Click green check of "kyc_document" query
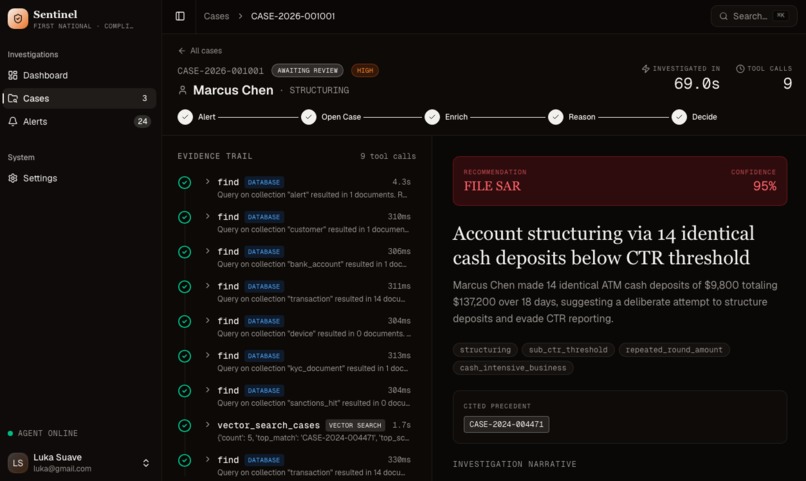The image size is (806, 481). 185,356
